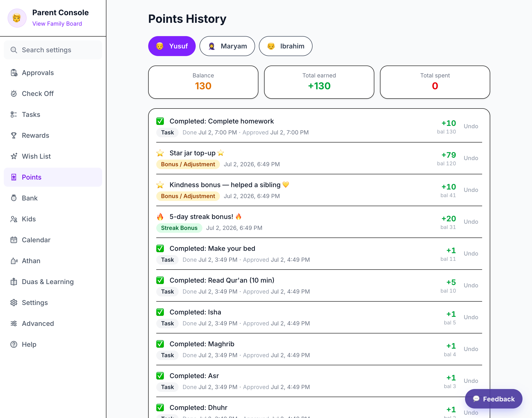
Task: Undo the Completed: Isha entry
Action: pyautogui.click(x=471, y=317)
